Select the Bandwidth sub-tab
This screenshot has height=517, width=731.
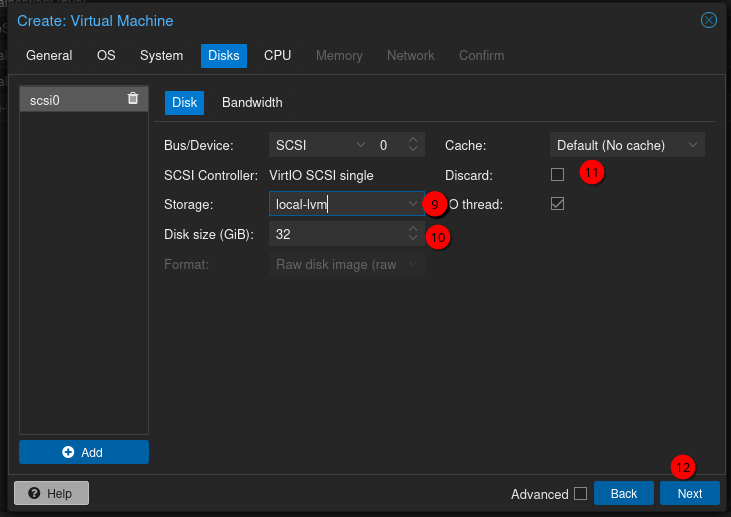pyautogui.click(x=252, y=102)
